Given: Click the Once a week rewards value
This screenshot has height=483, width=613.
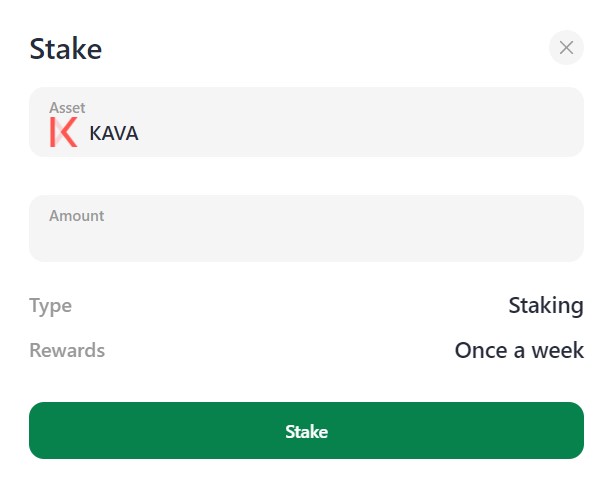Looking at the screenshot, I should point(518,350).
